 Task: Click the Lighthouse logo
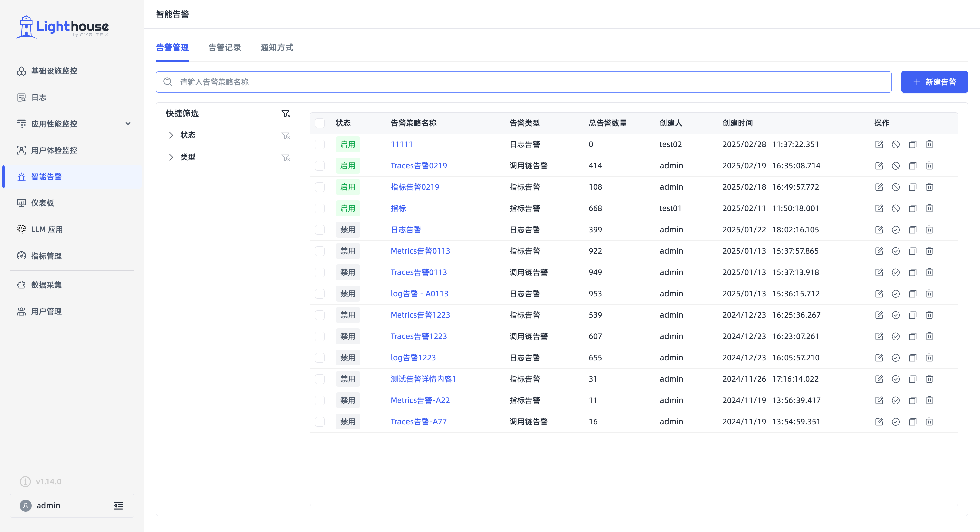62,27
